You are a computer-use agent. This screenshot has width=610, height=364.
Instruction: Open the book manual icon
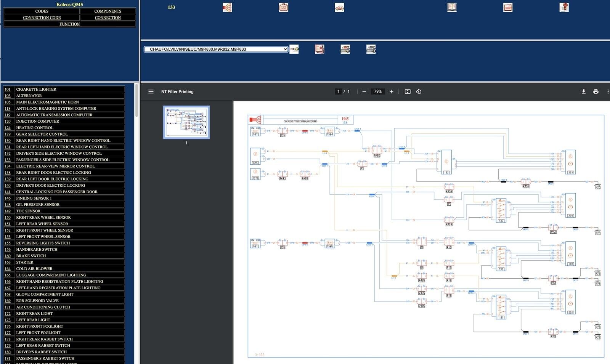click(x=452, y=7)
